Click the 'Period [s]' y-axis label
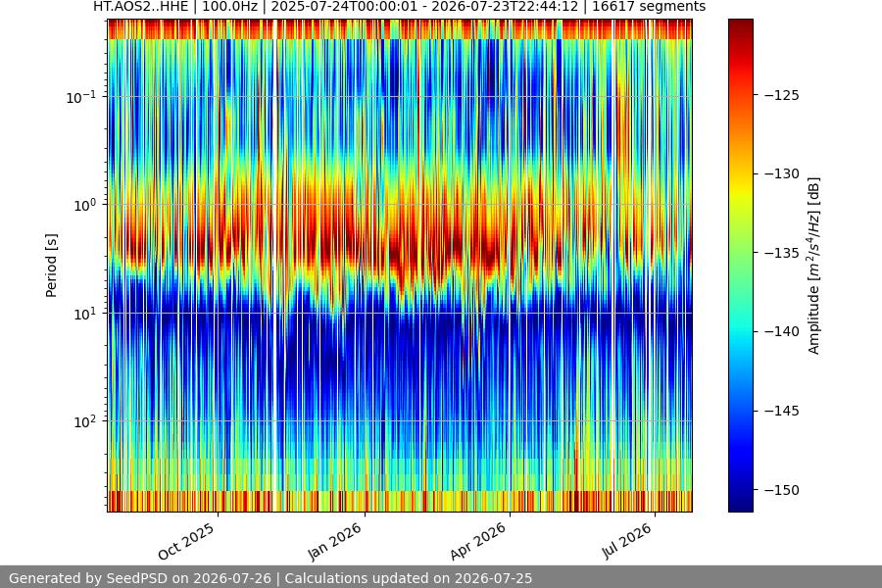 pos(51,266)
